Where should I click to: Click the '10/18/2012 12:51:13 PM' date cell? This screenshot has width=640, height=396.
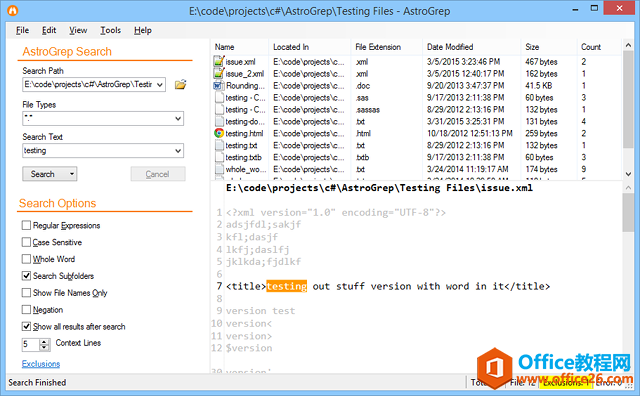470,133
